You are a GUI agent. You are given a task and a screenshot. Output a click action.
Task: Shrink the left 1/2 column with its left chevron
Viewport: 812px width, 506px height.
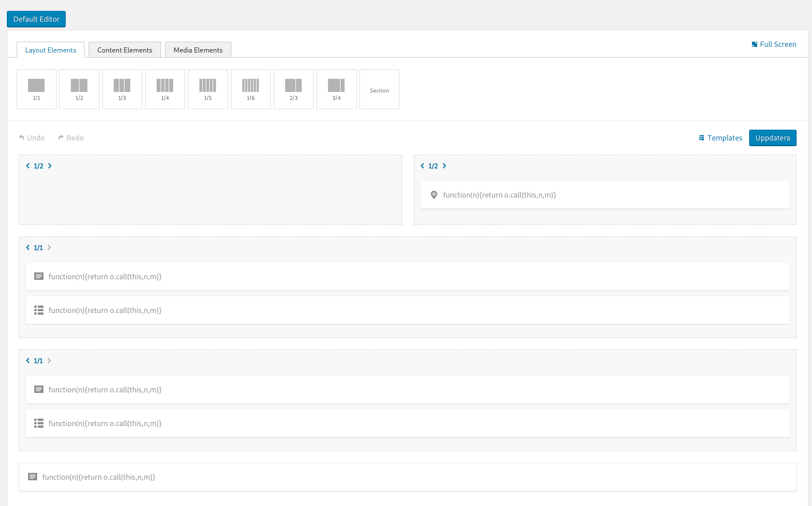click(x=27, y=166)
